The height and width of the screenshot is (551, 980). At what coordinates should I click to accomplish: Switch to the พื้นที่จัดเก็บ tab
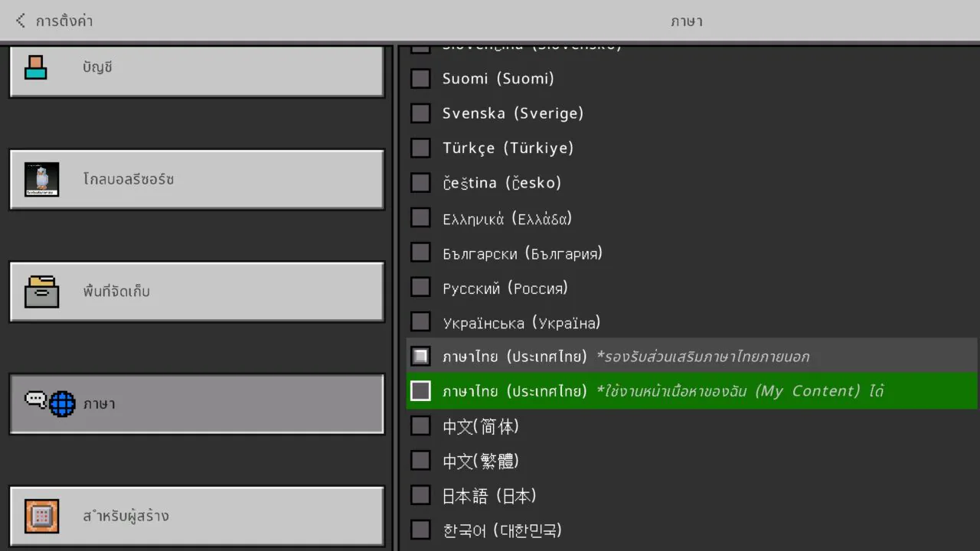(x=197, y=292)
